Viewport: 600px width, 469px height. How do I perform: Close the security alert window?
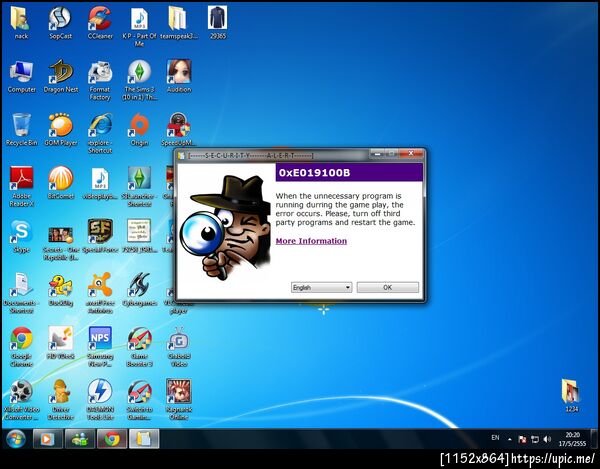click(x=411, y=153)
